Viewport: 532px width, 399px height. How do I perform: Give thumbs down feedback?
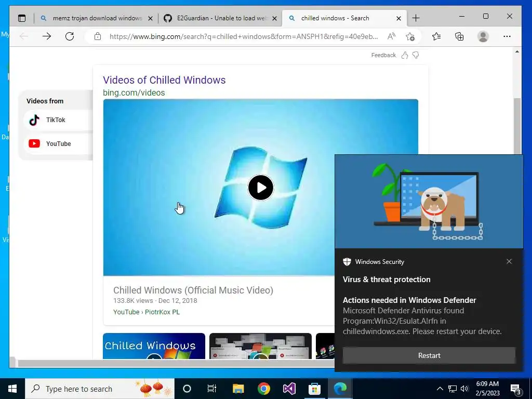(x=416, y=55)
